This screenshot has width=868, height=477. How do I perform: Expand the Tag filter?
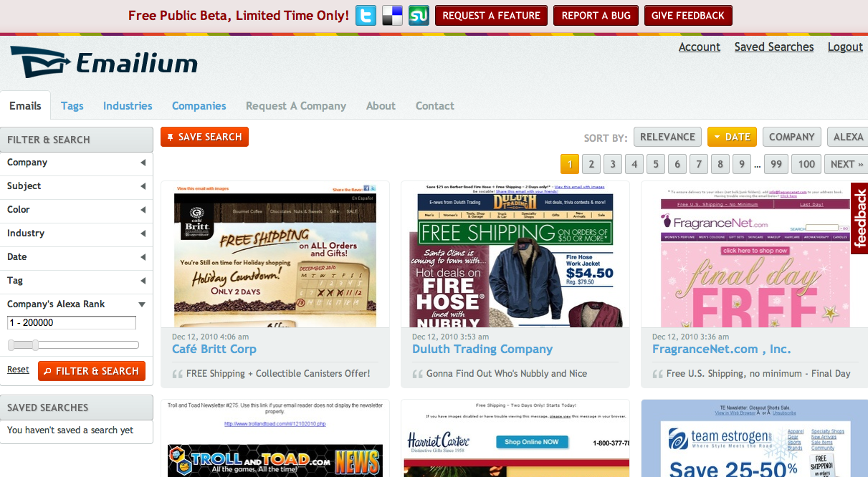tap(77, 281)
